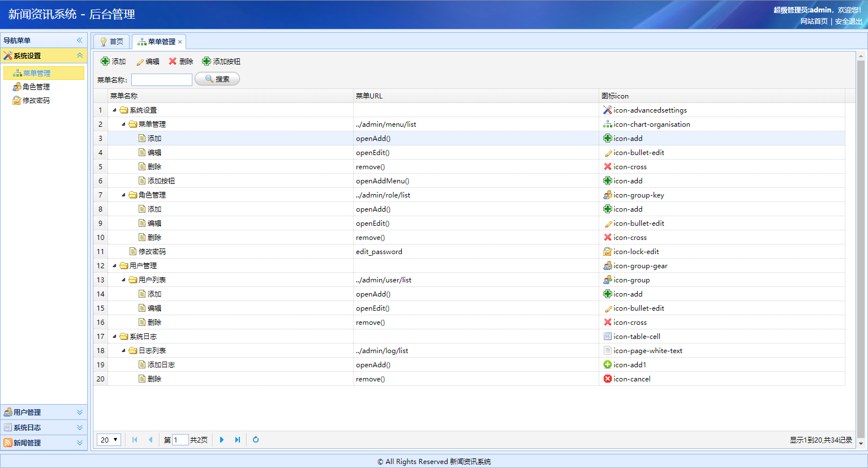868x468 pixels.
Task: Switch to the 首页 tab
Action: click(111, 41)
